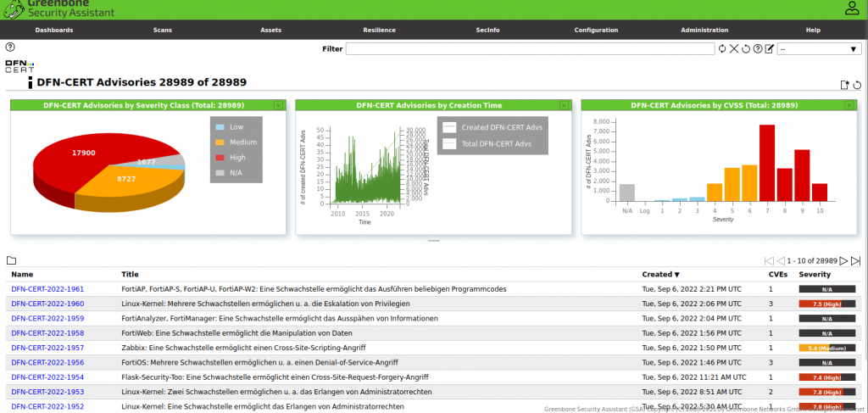Click the N/A bar in CVSS chart

tap(626, 193)
